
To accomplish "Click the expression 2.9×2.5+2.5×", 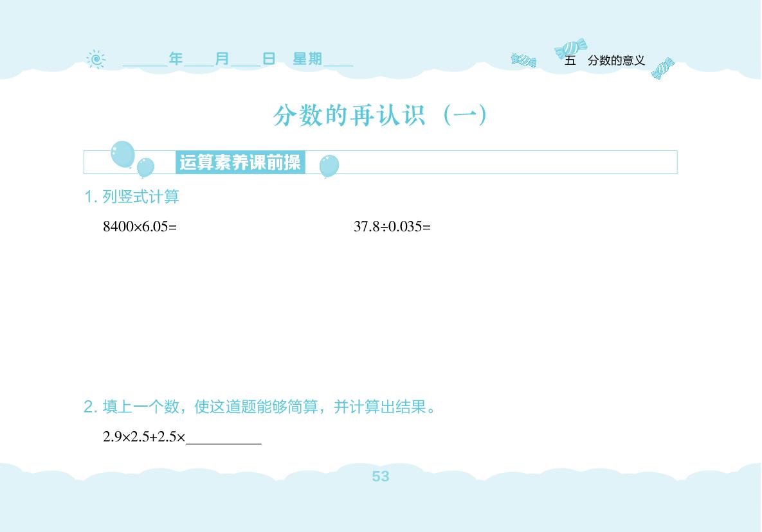I will [144, 436].
